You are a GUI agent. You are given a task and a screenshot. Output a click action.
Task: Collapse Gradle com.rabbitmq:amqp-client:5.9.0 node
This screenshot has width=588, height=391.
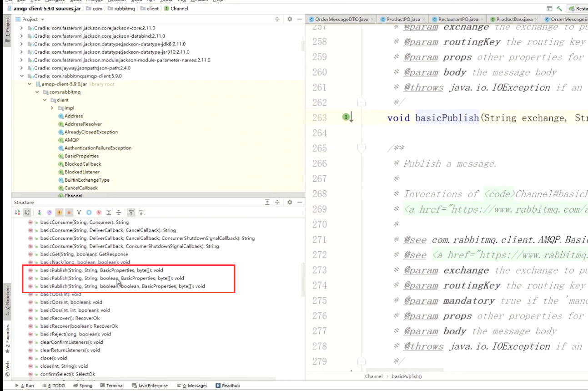coord(21,76)
